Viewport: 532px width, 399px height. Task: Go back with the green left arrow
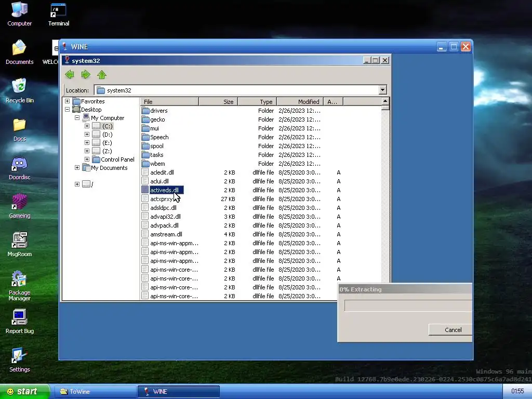[70, 74]
